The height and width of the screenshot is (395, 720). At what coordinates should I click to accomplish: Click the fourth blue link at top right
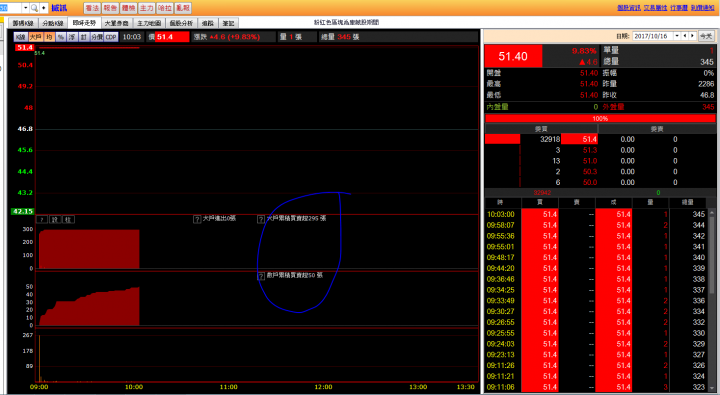click(x=703, y=8)
